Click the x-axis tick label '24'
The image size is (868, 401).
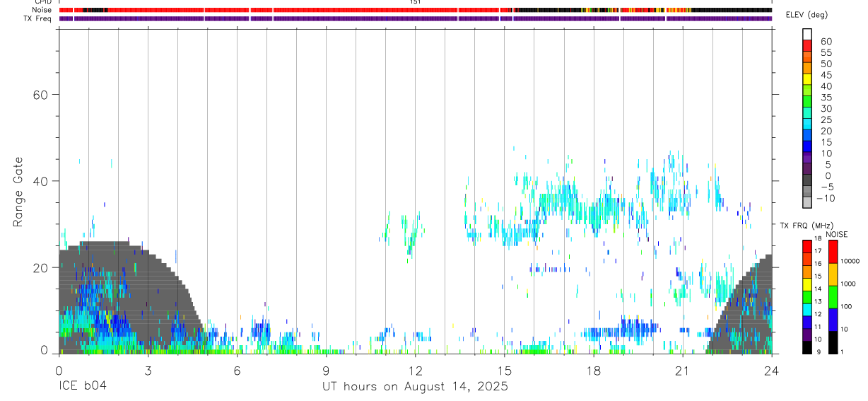[771, 371]
